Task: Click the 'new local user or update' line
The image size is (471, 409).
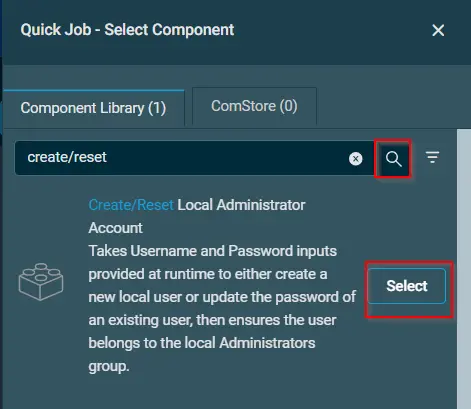Action: tap(222, 297)
